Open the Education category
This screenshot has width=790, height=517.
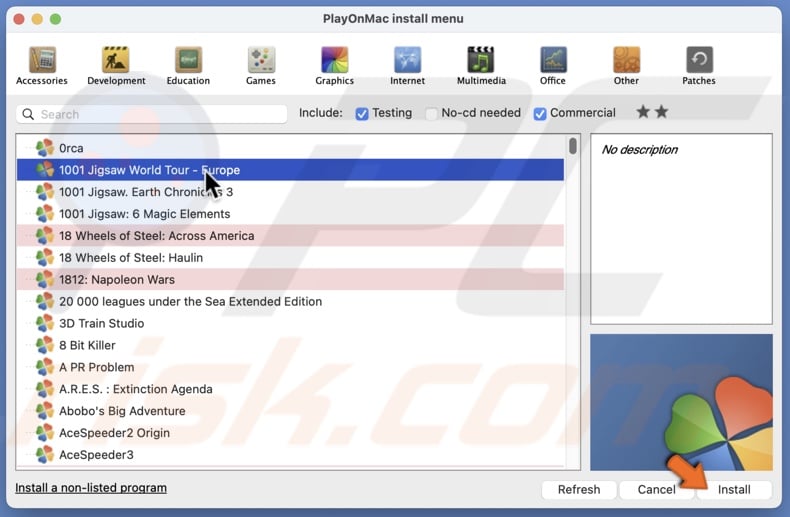(x=188, y=66)
